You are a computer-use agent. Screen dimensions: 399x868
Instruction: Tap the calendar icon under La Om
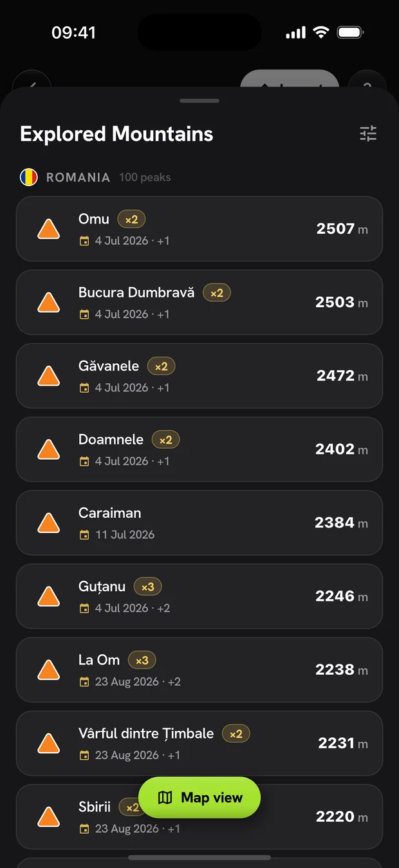tap(84, 681)
